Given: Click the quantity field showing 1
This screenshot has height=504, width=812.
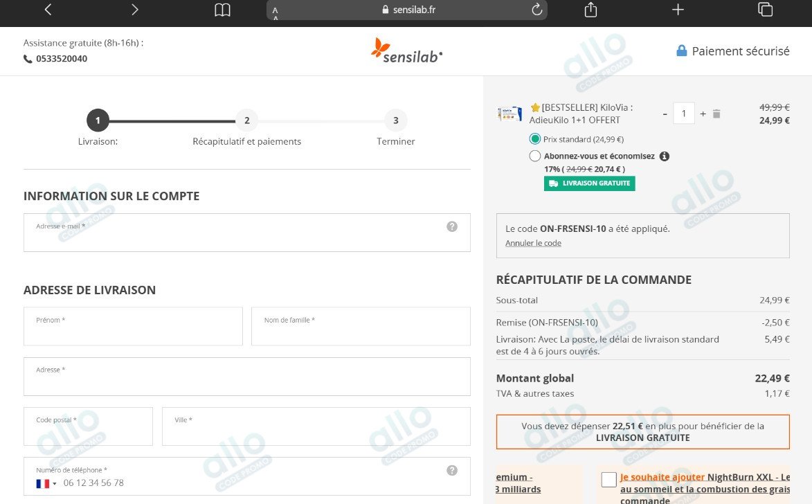Looking at the screenshot, I should [683, 114].
